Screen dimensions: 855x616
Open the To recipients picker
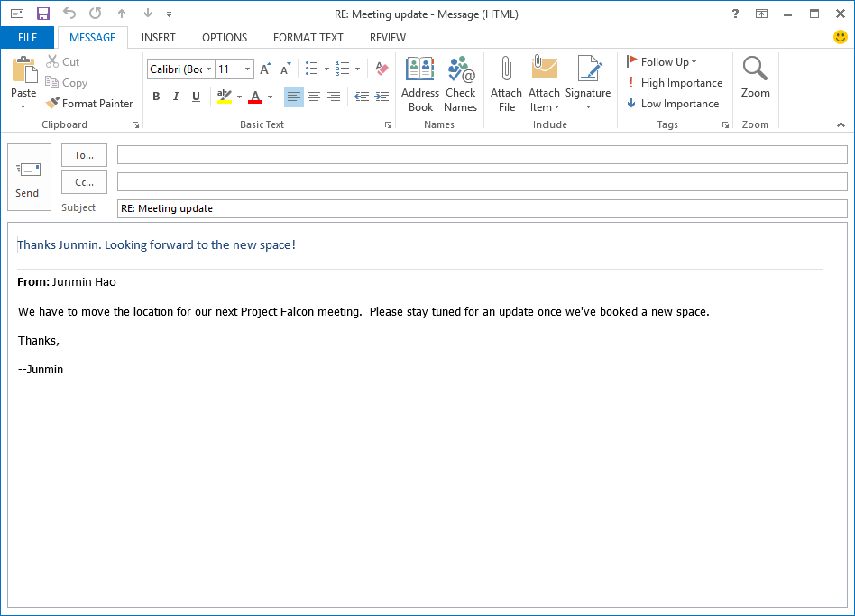[84, 154]
